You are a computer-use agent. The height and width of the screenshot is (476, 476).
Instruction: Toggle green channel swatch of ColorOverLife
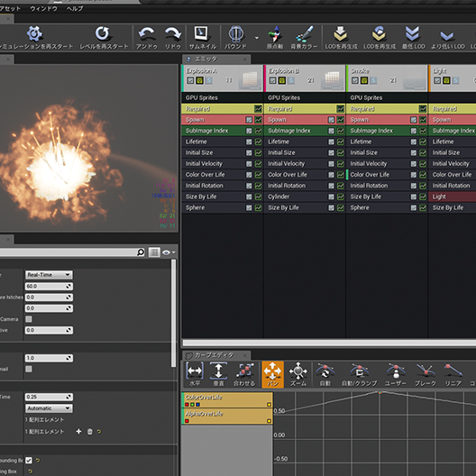(x=192, y=405)
